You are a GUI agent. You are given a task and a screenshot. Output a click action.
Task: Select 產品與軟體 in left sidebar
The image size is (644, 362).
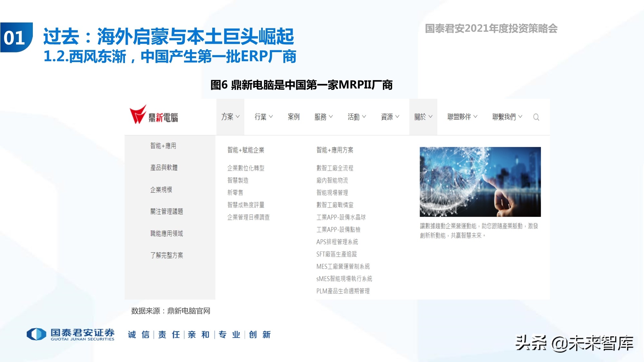[x=164, y=168]
